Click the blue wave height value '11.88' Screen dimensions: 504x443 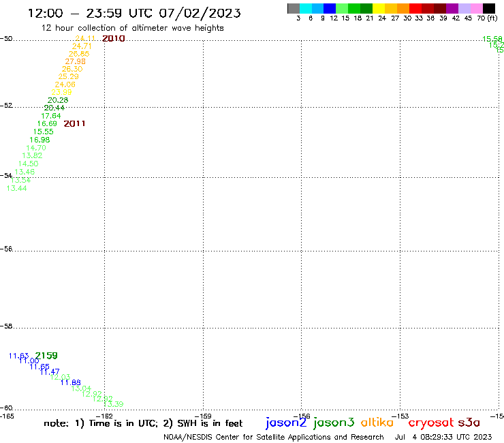coord(71,382)
